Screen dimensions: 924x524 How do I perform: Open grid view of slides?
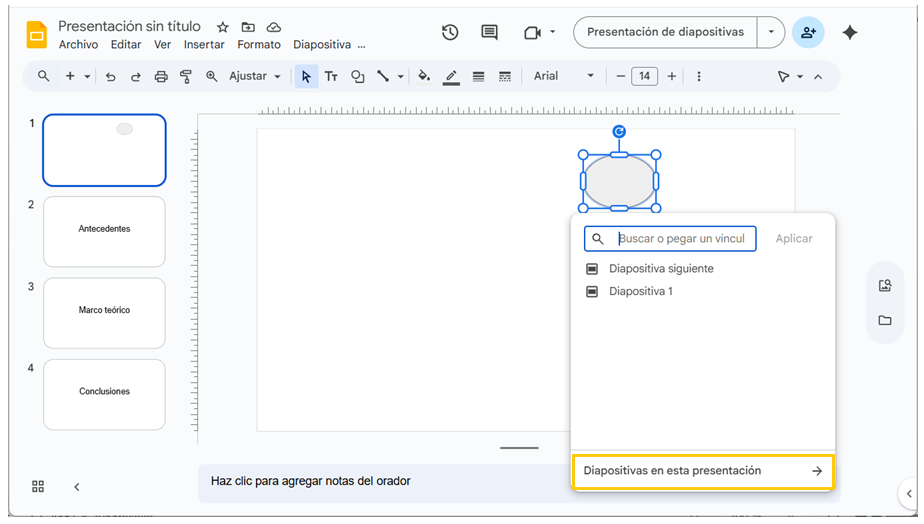pos(38,486)
